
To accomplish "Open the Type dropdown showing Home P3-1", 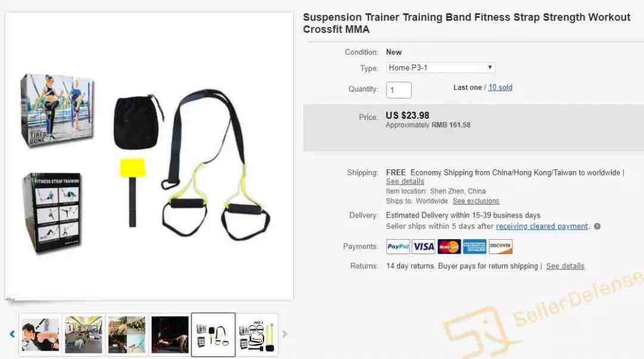I will [x=440, y=68].
